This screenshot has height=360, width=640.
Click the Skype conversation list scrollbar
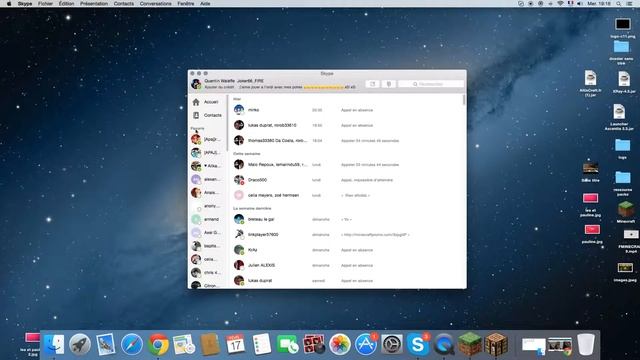[x=464, y=100]
